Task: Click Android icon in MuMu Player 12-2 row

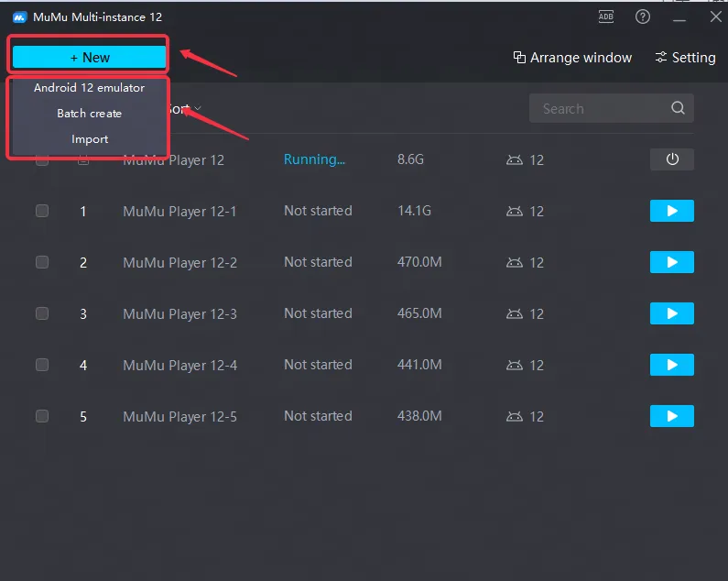Action: pos(515,263)
